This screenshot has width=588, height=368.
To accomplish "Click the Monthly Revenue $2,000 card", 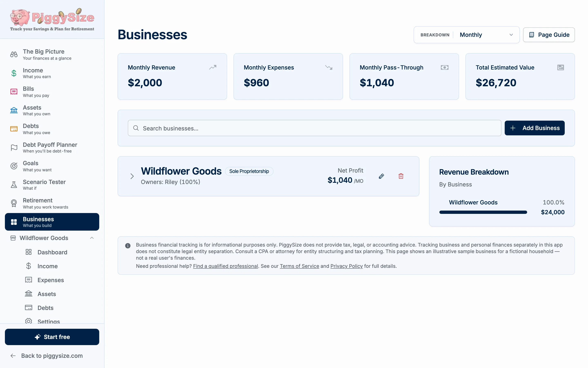I will click(x=172, y=76).
